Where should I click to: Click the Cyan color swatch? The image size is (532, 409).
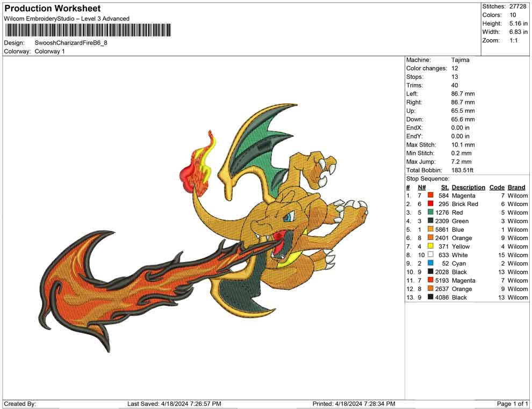point(430,263)
